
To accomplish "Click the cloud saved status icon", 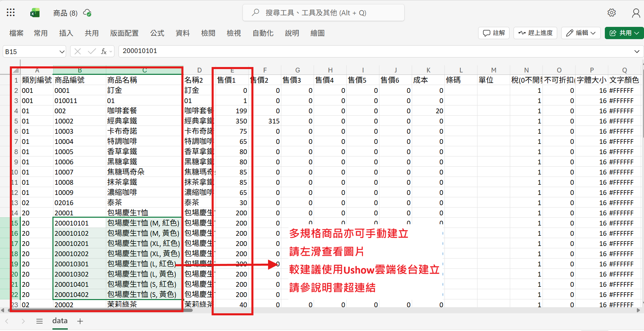I will (87, 13).
